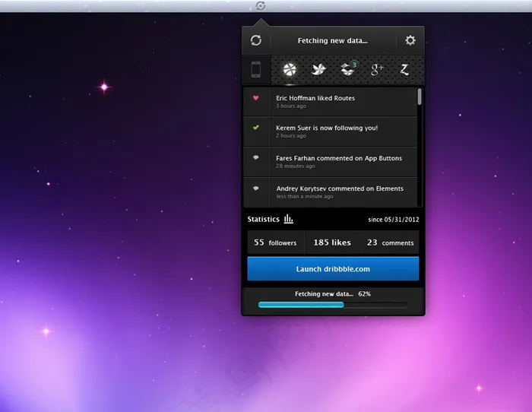The image size is (532, 412).
Task: Select the Zerply Z icon
Action: [404, 70]
